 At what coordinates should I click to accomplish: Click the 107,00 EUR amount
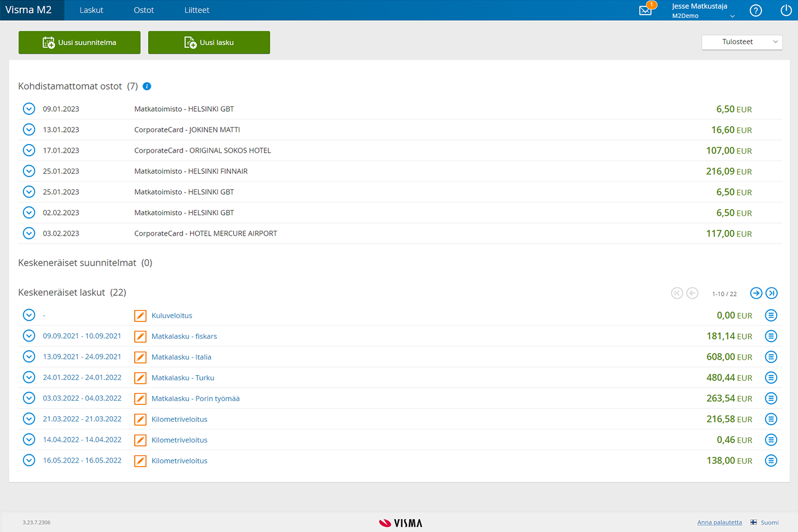click(729, 151)
